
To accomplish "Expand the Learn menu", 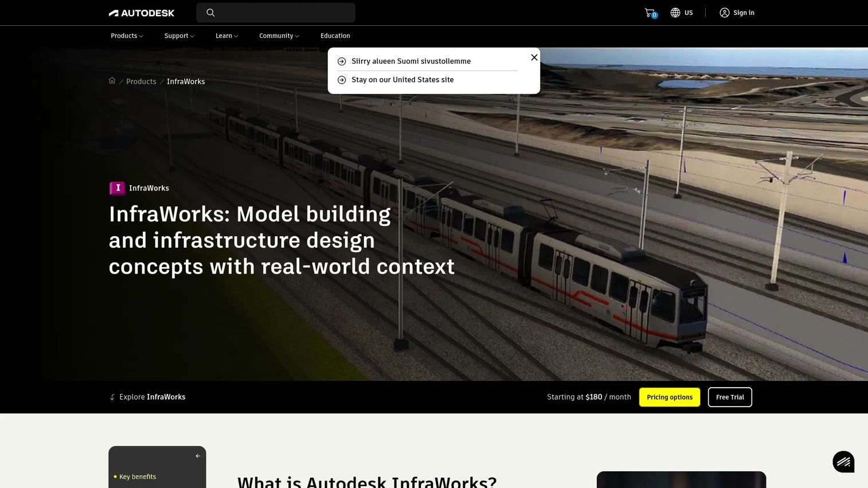I will (227, 36).
